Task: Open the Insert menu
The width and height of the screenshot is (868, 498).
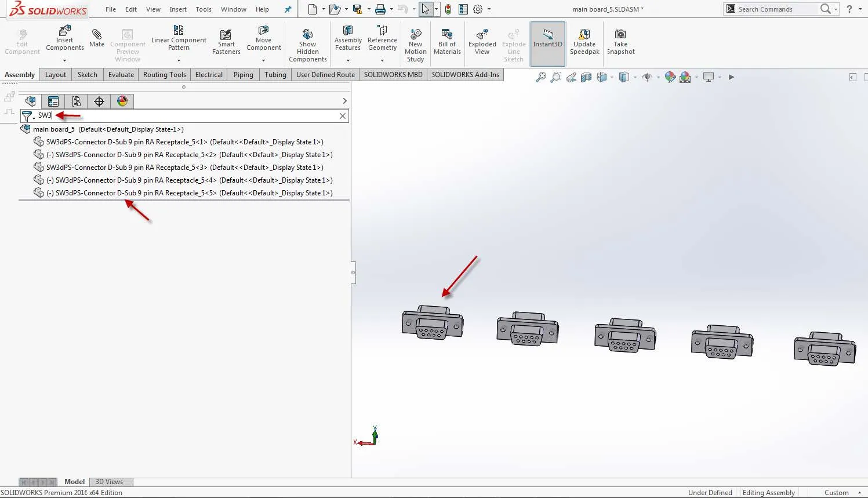Action: [x=178, y=9]
